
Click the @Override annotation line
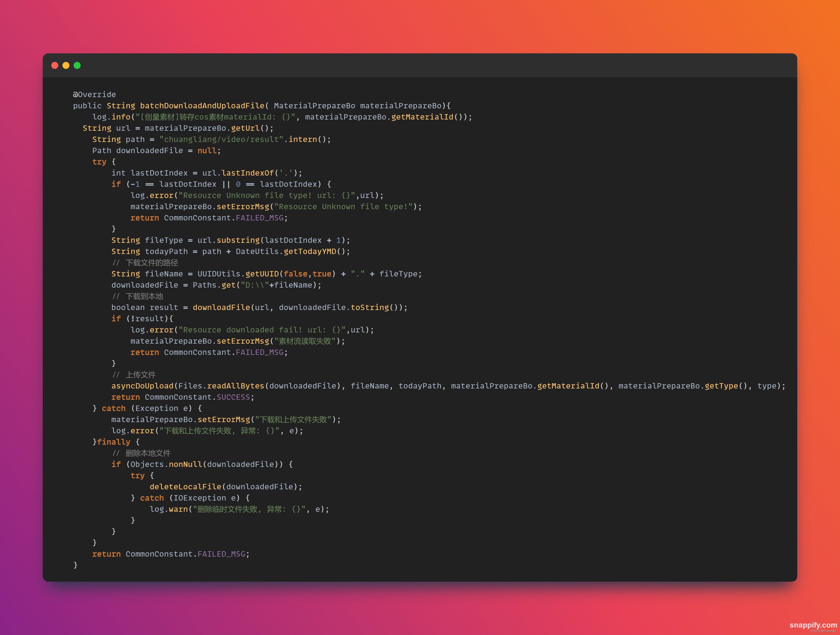point(94,94)
